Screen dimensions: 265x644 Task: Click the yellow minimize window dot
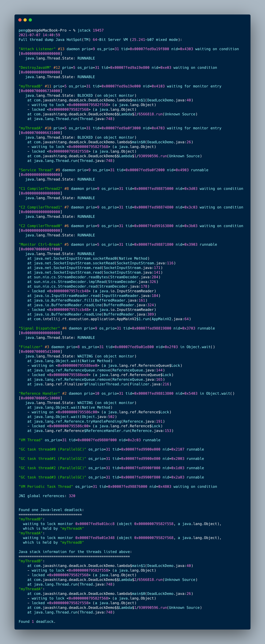click(25, 20)
